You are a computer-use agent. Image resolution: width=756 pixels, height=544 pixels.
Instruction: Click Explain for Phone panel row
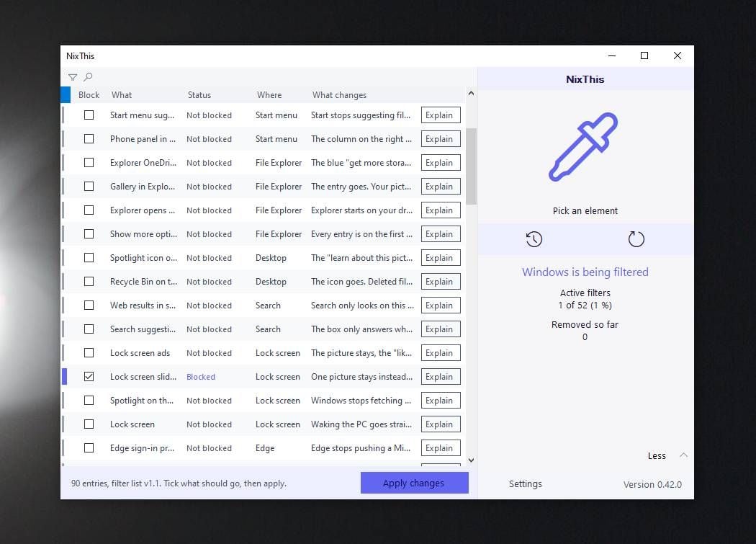pos(441,139)
